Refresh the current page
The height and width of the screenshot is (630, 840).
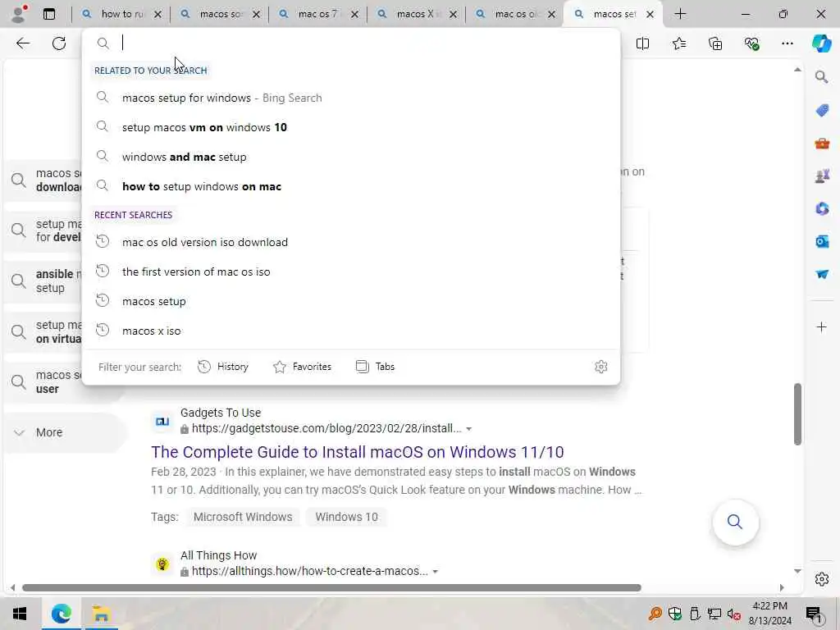59,43
